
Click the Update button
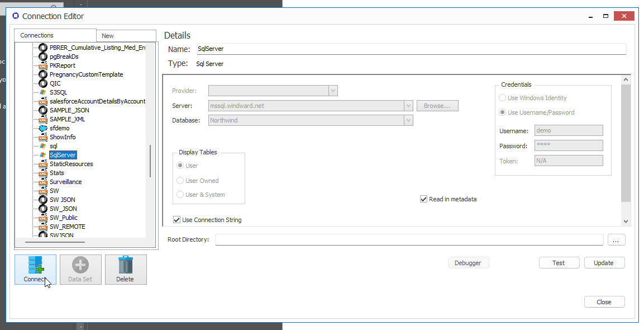click(x=604, y=263)
